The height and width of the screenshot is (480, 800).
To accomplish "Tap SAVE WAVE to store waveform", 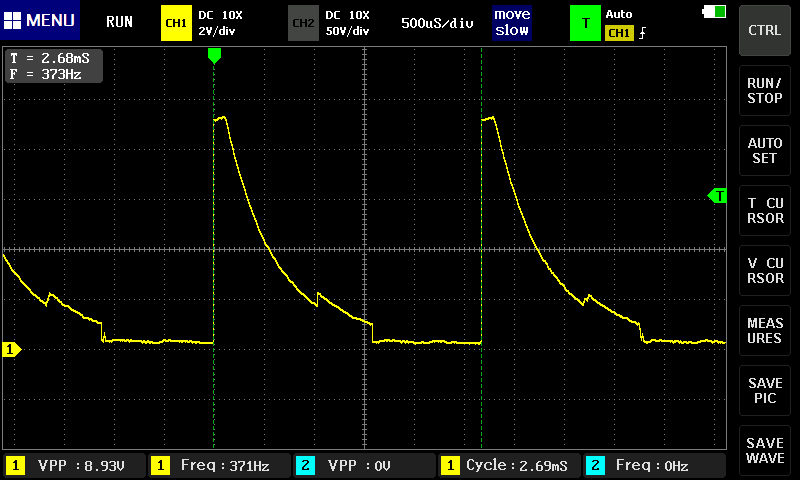I will point(764,450).
